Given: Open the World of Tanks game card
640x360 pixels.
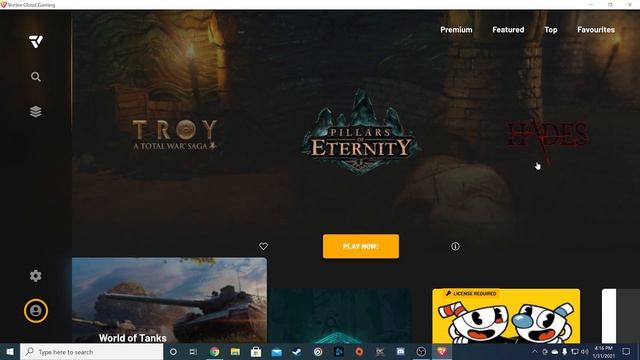Looking at the screenshot, I should tap(169, 300).
